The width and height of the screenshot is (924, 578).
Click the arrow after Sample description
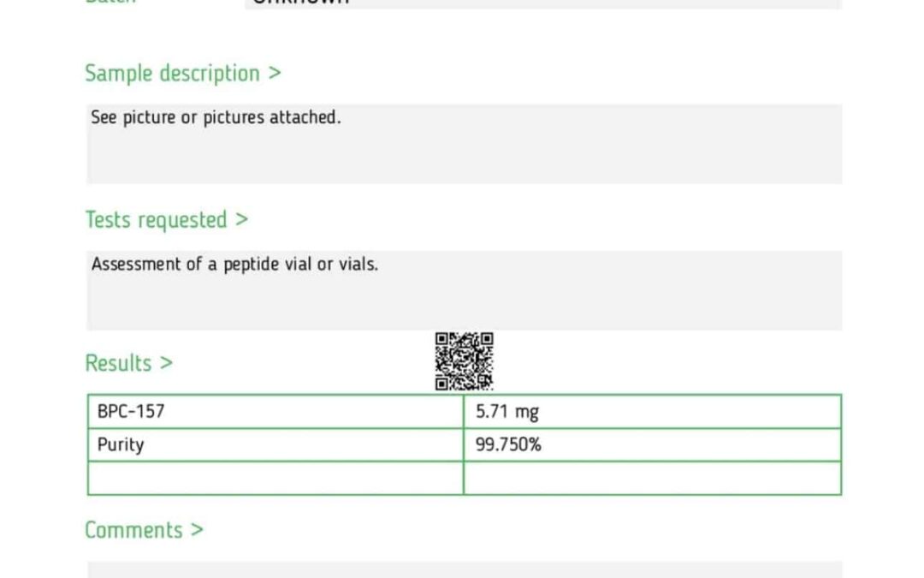coord(275,73)
